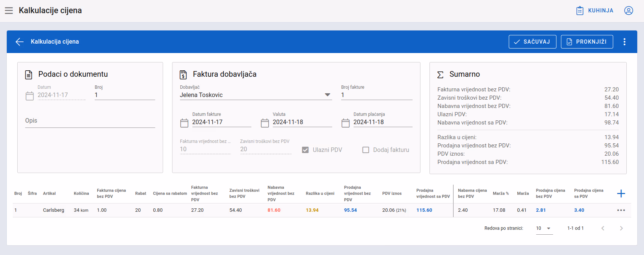The width and height of the screenshot is (644, 255).
Task: Open the KUHINJA clipboard icon
Action: pos(580,11)
